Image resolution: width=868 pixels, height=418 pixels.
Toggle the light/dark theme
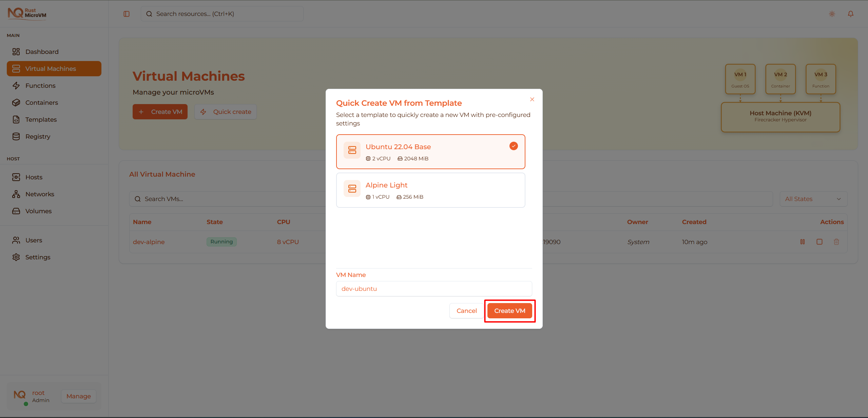832,14
